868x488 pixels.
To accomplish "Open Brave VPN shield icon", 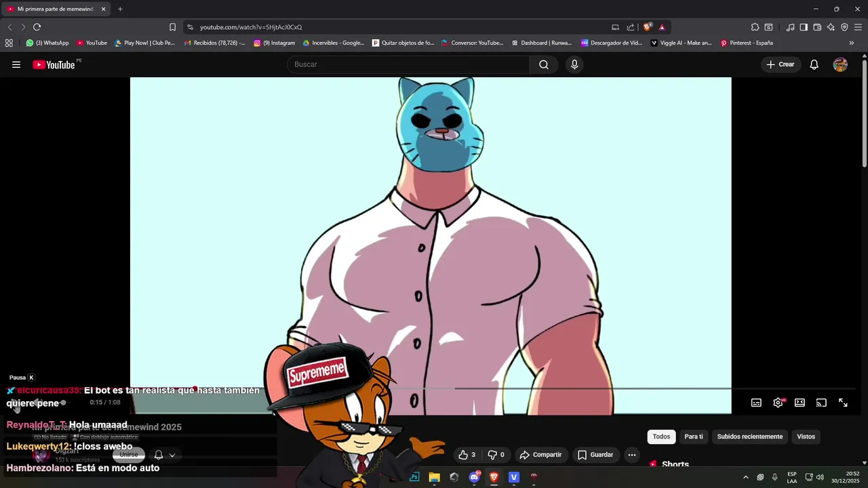I will pyautogui.click(x=844, y=27).
